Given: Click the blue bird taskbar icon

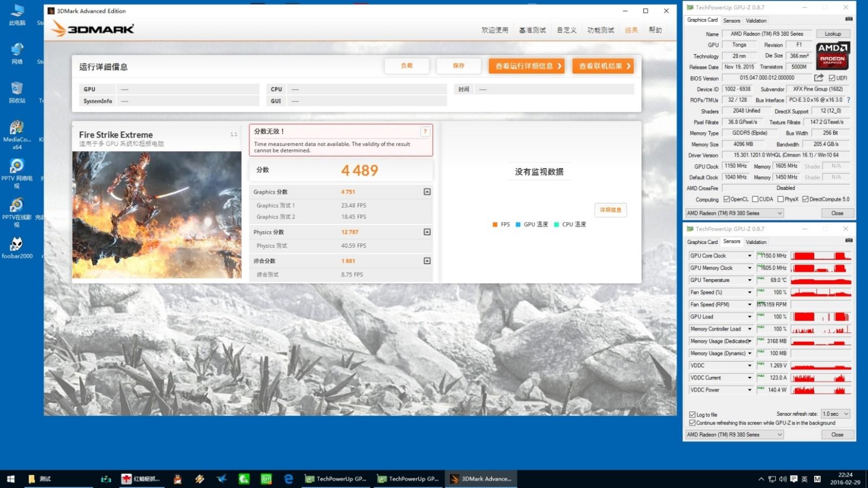Looking at the screenshot, I should tap(221, 479).
